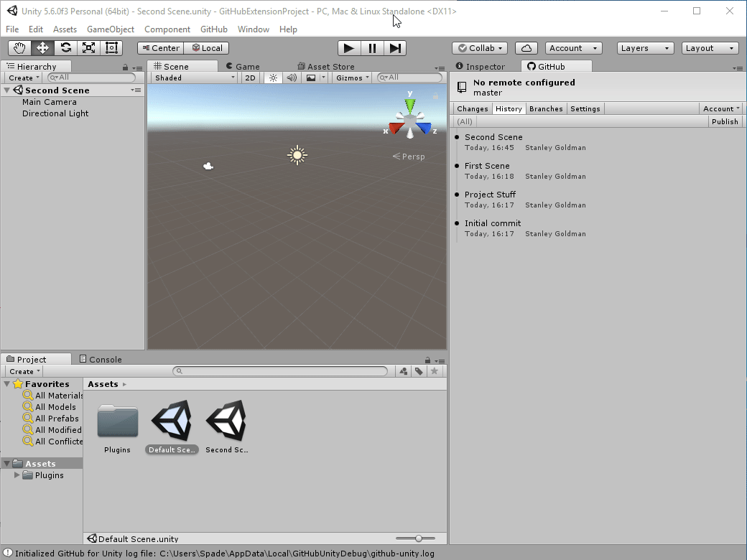The image size is (747, 560).
Task: Toggle Local handle rotation button
Action: (x=207, y=48)
